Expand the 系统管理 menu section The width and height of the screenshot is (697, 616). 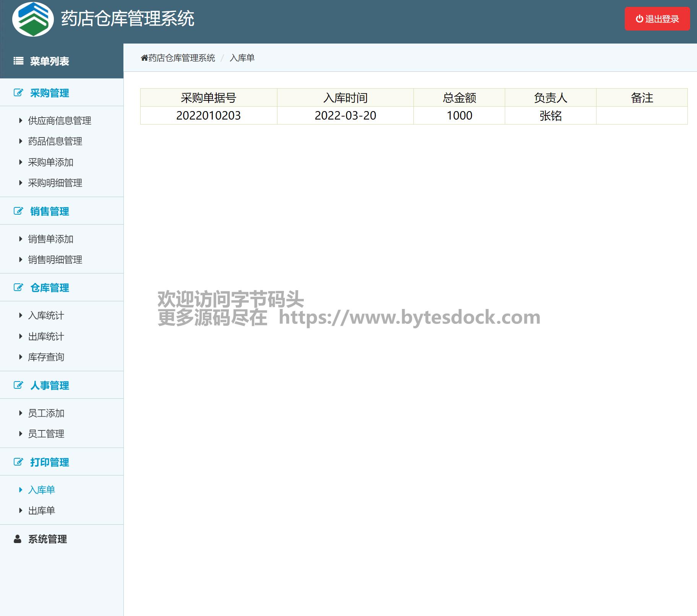[x=47, y=539]
